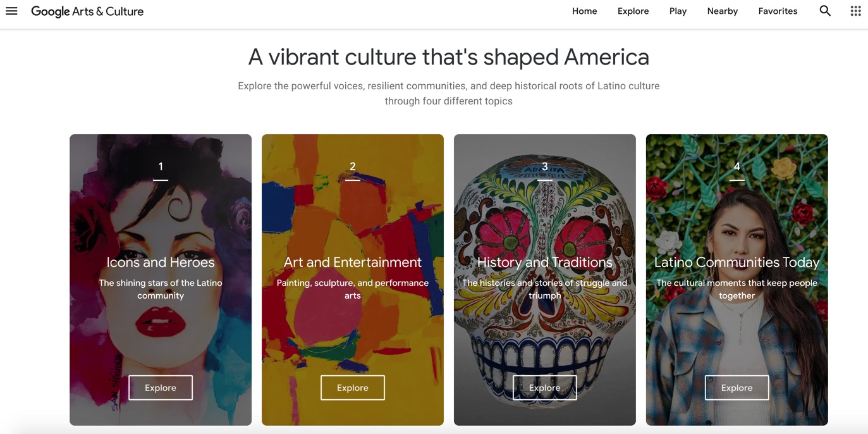
Task: Click the Google Arts & Culture logo
Action: (87, 11)
